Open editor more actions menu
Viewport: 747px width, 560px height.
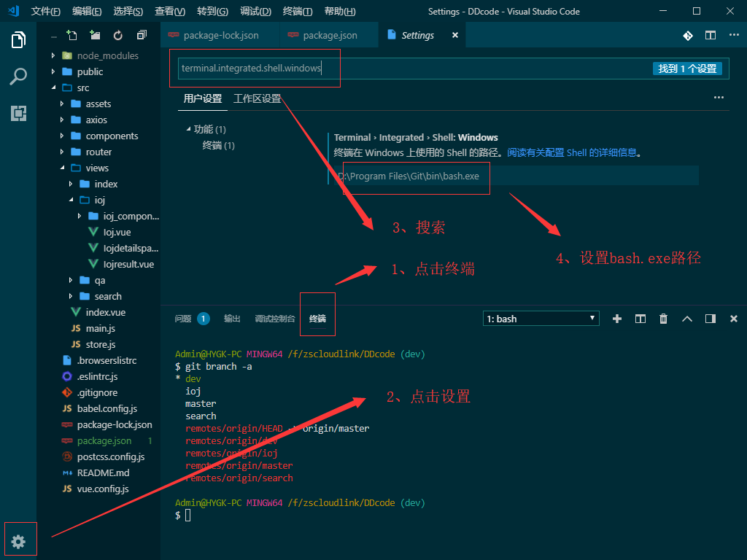pos(734,35)
